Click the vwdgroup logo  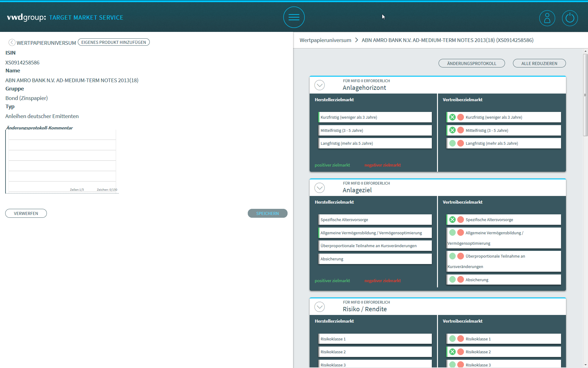[x=26, y=17]
